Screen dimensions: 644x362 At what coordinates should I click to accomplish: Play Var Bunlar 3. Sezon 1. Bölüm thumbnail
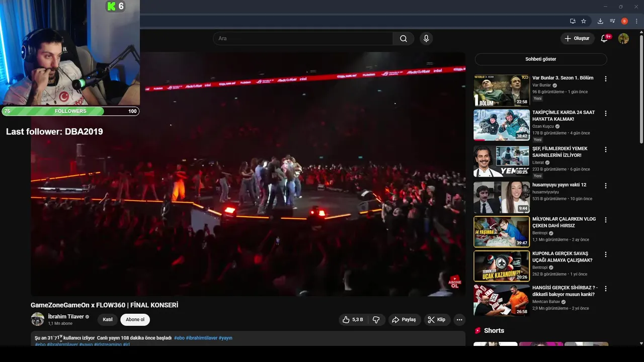tap(502, 90)
